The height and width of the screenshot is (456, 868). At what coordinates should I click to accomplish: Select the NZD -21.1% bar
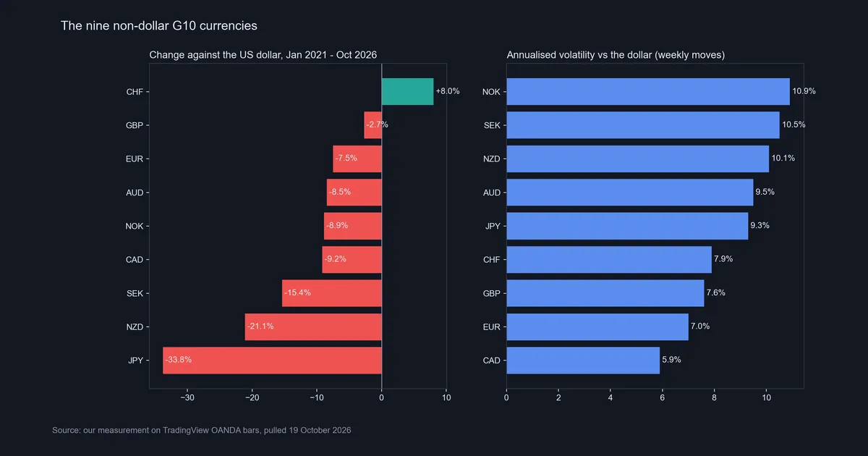coord(313,326)
